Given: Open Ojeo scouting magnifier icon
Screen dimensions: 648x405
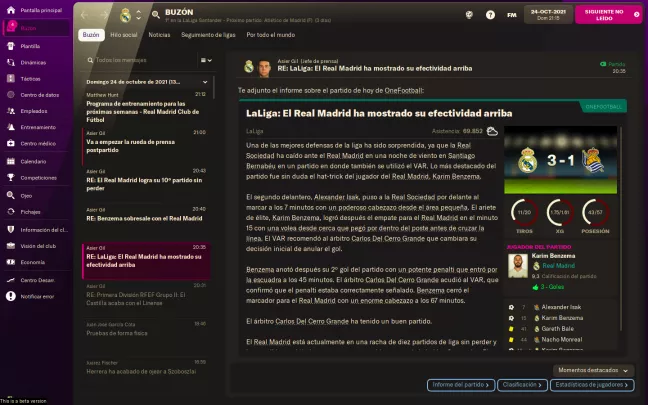Looking at the screenshot, I should (11, 195).
